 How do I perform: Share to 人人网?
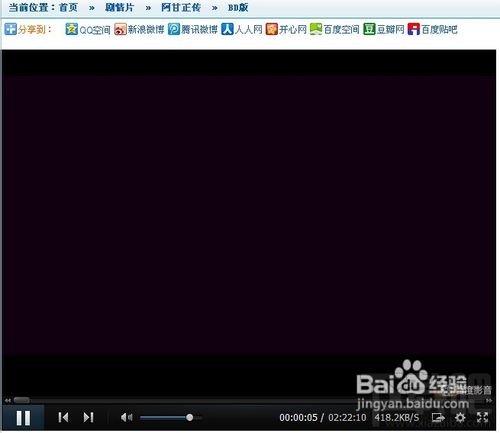pyautogui.click(x=242, y=29)
